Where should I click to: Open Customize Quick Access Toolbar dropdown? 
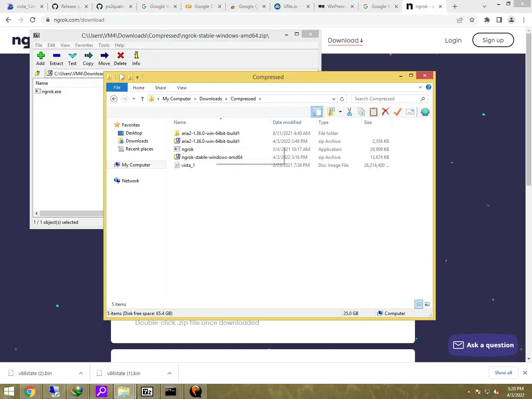137,77
